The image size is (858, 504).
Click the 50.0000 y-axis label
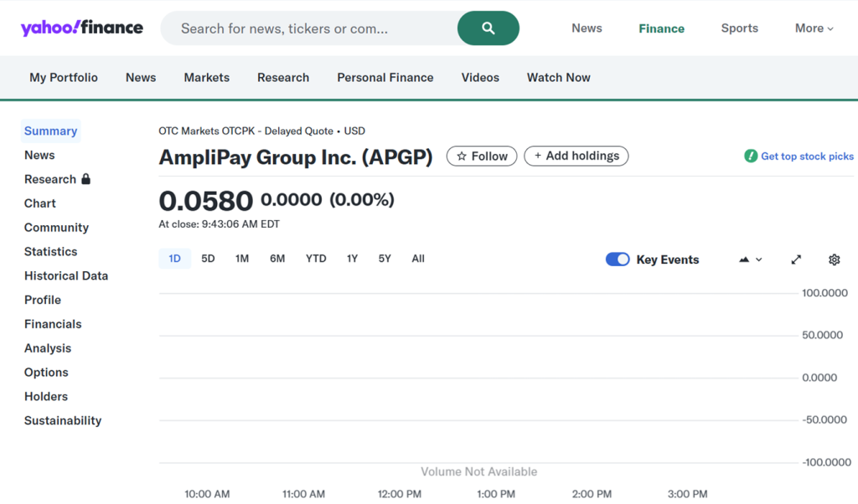pyautogui.click(x=823, y=335)
